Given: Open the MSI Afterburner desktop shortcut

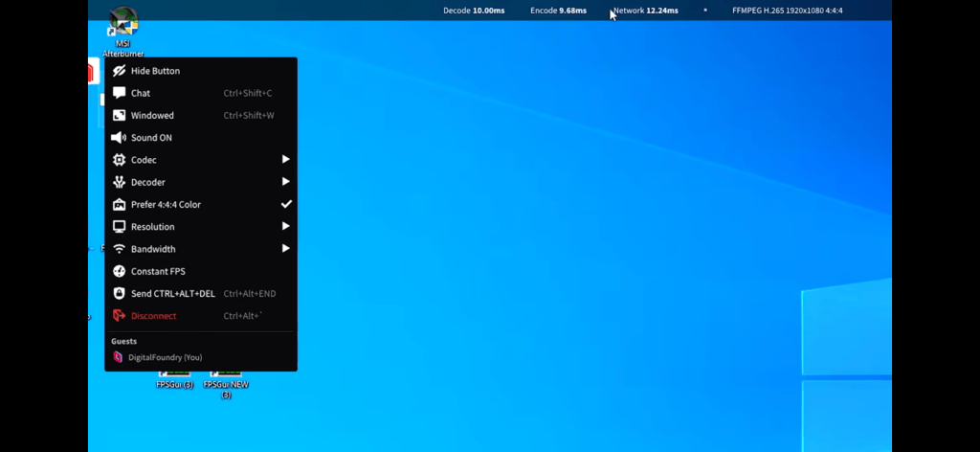Looking at the screenshot, I should 123,30.
